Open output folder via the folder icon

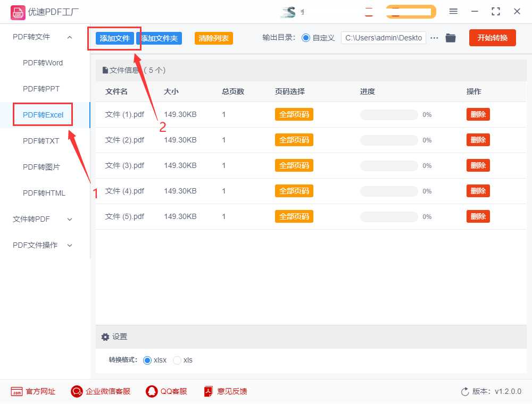tap(451, 38)
